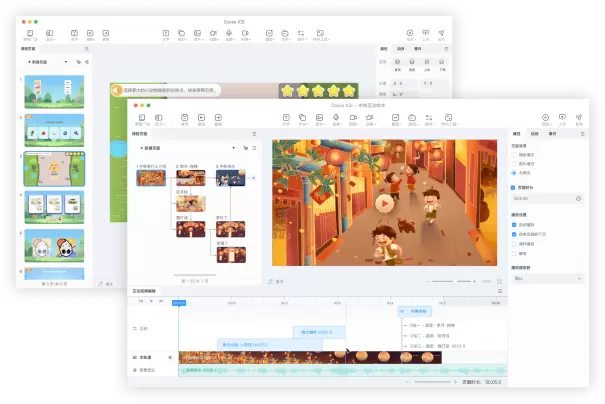Click the publish paper-plane icon in front toolbar
Viewport: 605px width, 404px height.
coord(578,117)
